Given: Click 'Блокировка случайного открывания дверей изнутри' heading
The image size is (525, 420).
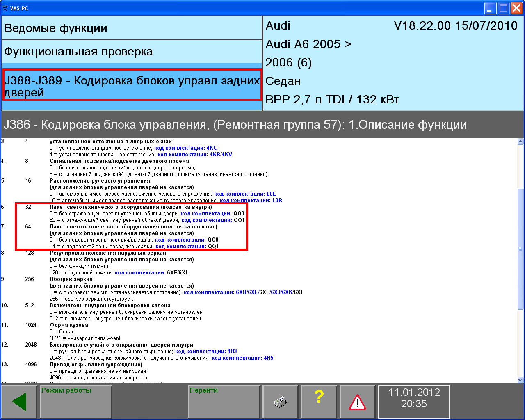Looking at the screenshot, I should 121,345.
